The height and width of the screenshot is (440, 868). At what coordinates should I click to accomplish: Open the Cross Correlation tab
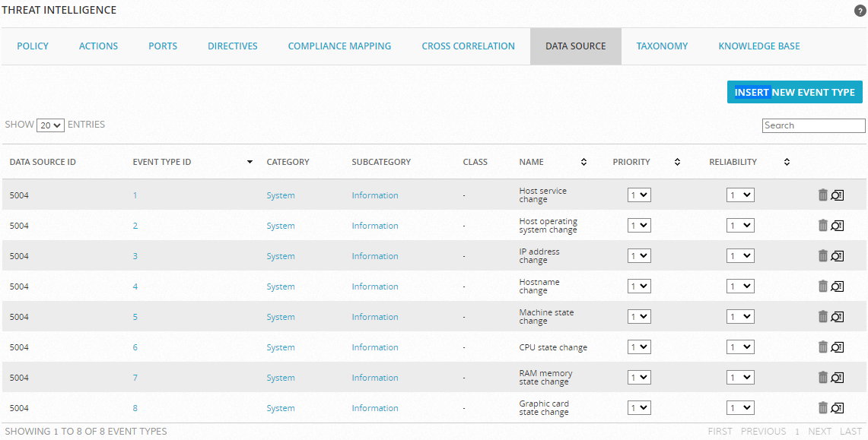tap(469, 46)
